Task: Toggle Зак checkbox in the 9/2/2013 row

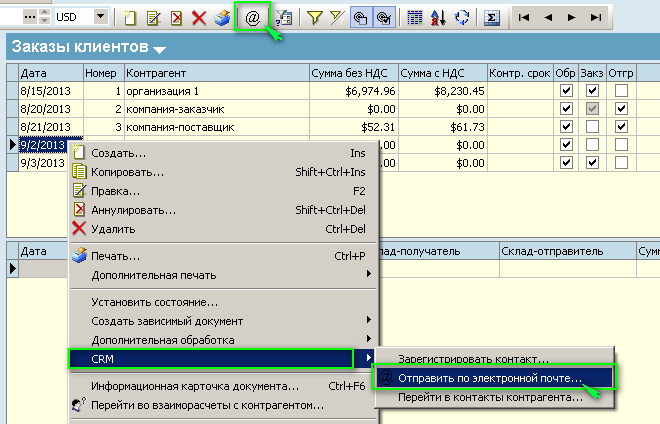Action: point(592,145)
